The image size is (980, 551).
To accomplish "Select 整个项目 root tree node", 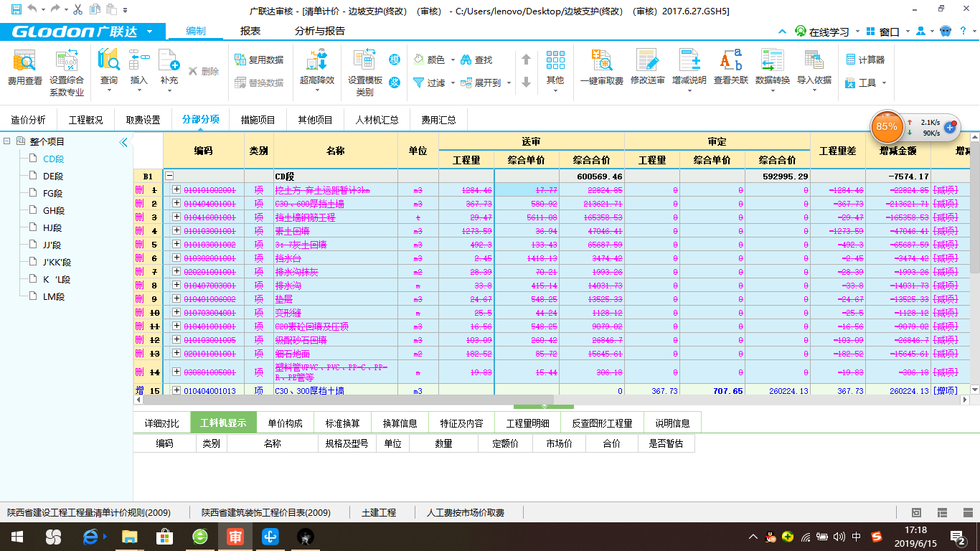I will coord(47,142).
